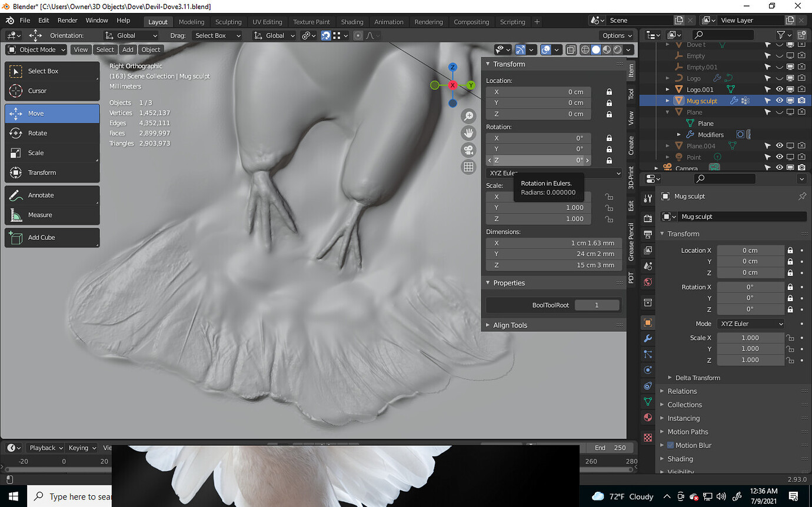Open the Modifiers wrench tab in Properties
The height and width of the screenshot is (507, 812).
[648, 338]
